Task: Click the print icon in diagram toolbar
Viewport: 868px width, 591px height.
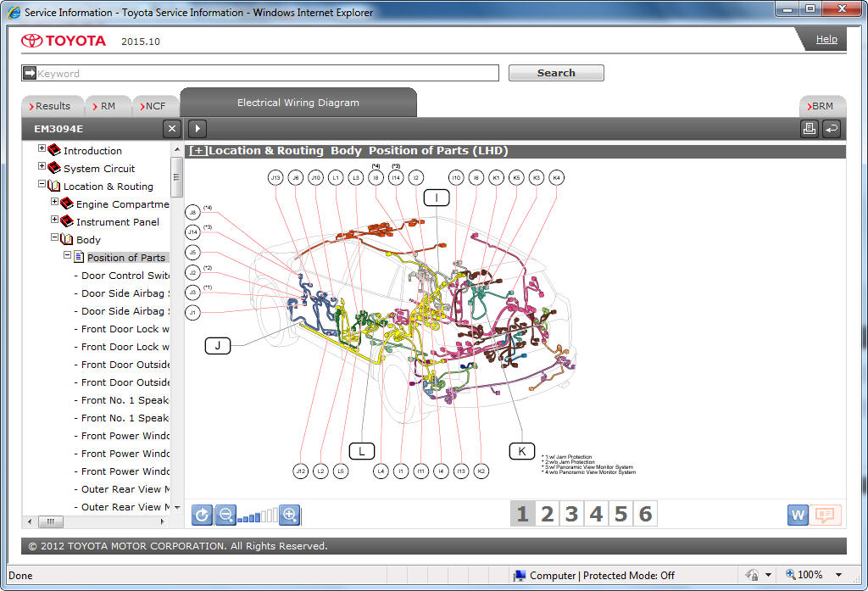Action: click(809, 129)
